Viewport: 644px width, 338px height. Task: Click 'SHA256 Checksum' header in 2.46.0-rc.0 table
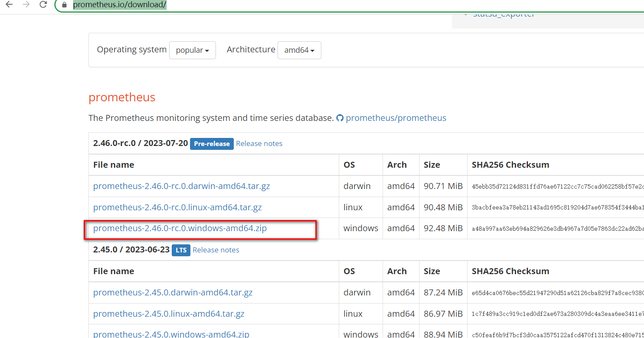511,165
